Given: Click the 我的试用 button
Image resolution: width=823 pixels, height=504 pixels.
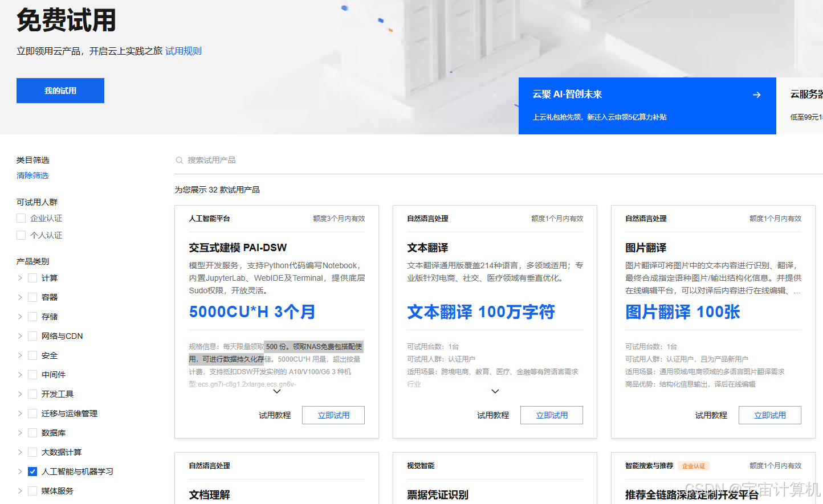Looking at the screenshot, I should pyautogui.click(x=60, y=90).
